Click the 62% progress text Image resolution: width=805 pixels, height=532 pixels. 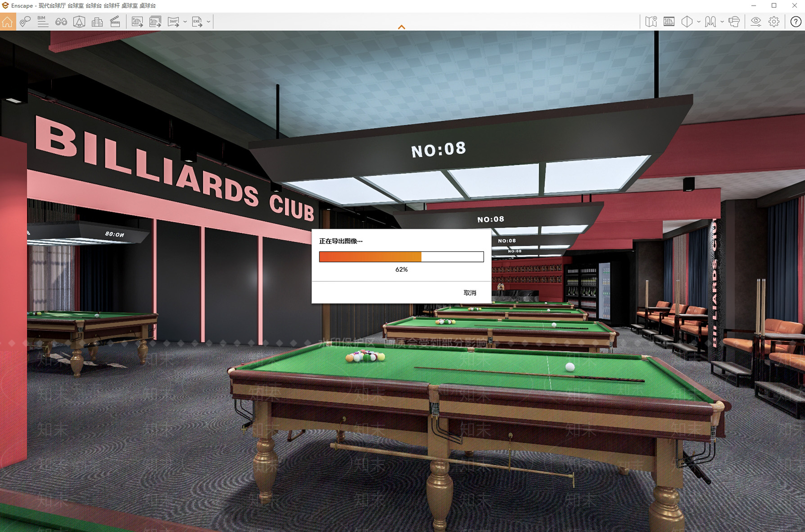tap(401, 270)
